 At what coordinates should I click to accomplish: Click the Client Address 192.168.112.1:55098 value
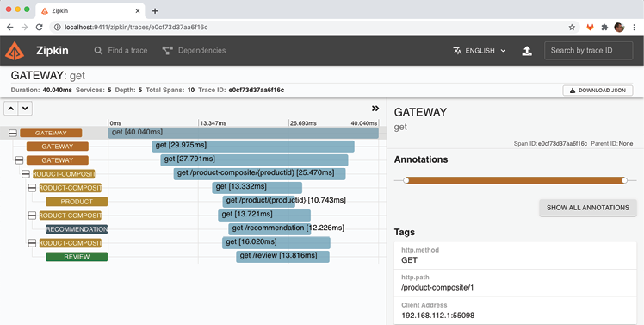pos(438,316)
